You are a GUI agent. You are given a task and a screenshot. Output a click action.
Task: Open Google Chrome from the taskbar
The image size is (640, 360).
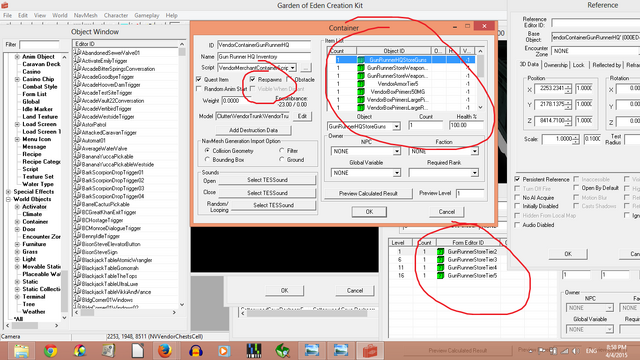point(50,350)
